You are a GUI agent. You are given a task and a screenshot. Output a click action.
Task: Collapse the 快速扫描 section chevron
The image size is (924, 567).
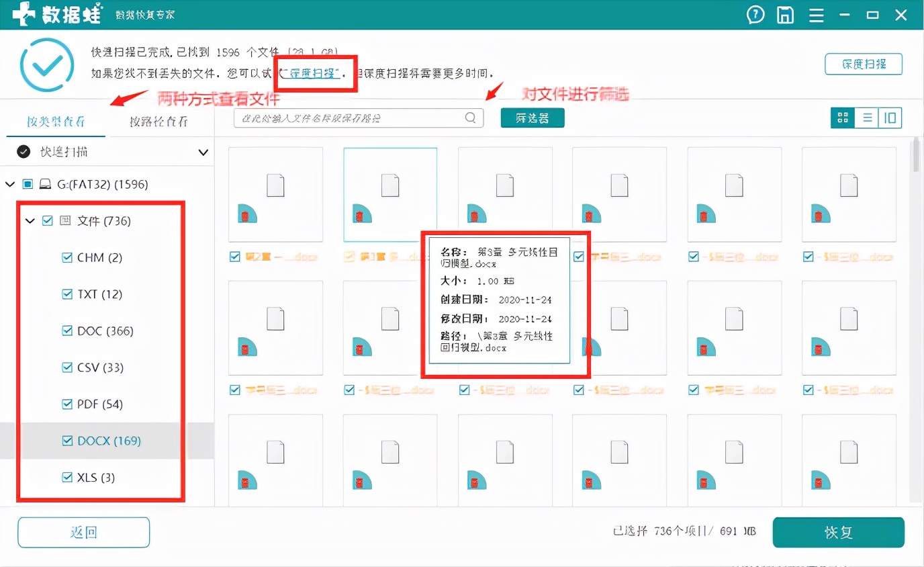click(x=202, y=152)
